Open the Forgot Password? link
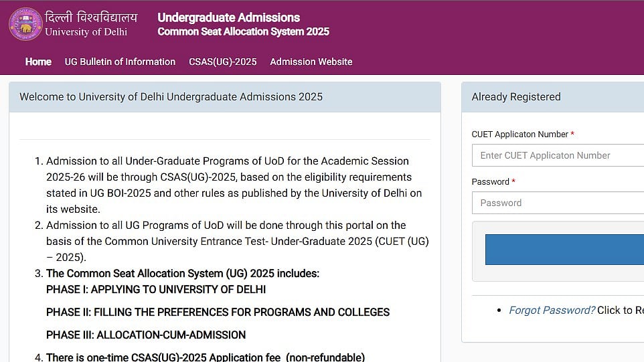This screenshot has height=362, width=644. click(x=552, y=310)
